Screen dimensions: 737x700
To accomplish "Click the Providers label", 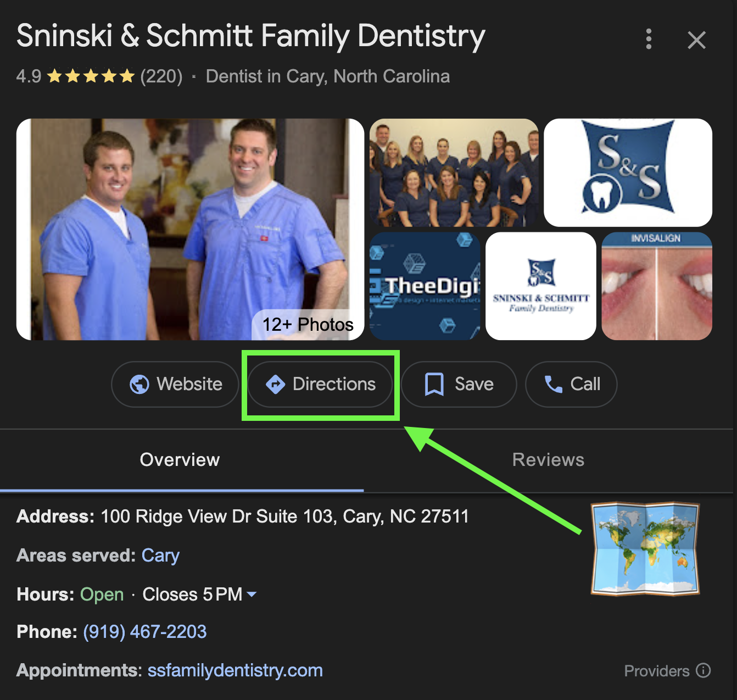I will click(657, 671).
